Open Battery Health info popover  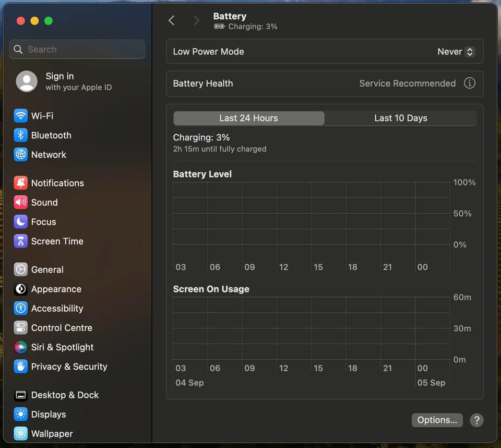(469, 83)
